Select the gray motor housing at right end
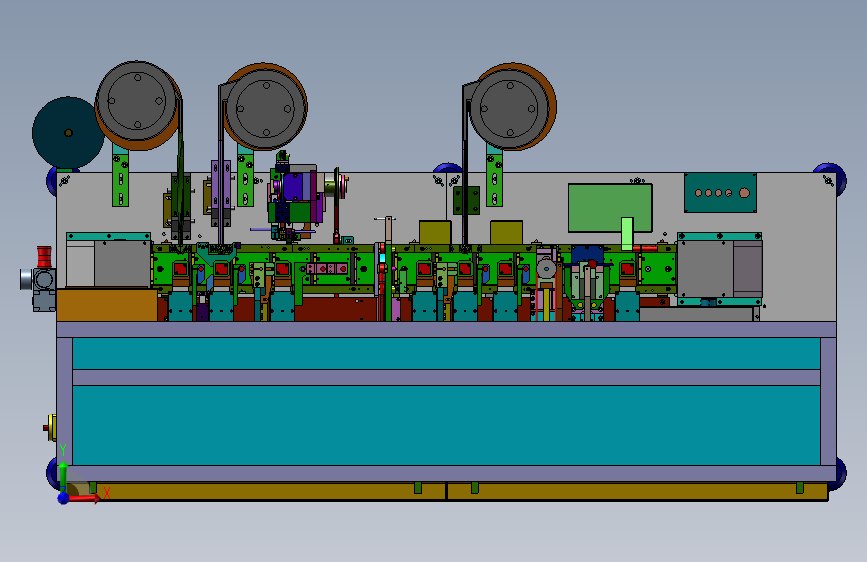This screenshot has width=867, height=562. pyautogui.click(x=720, y=268)
